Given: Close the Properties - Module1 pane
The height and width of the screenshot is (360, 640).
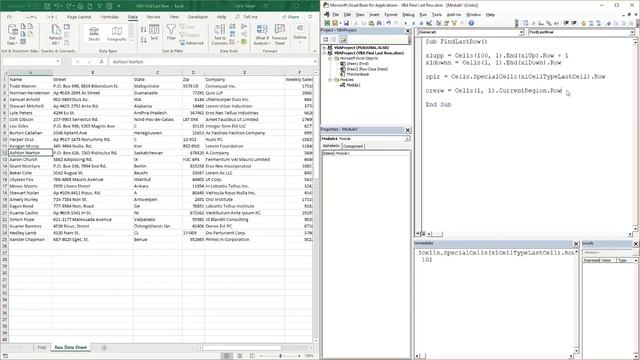Looking at the screenshot, I should tap(407, 130).
